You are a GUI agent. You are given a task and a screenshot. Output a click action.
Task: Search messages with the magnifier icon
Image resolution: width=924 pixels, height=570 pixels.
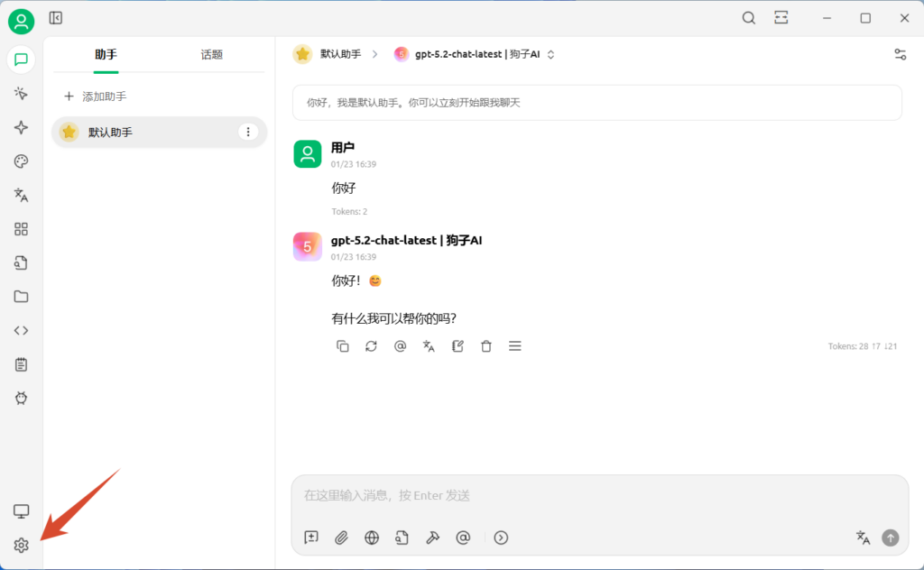tap(748, 18)
